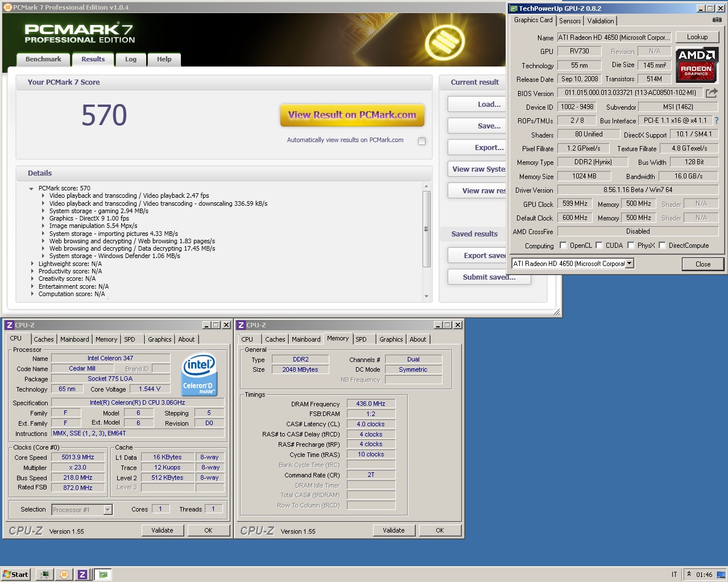Toggle the CUDA checkbox in GPU-Z
Viewport: 728px width, 582px height.
(599, 246)
